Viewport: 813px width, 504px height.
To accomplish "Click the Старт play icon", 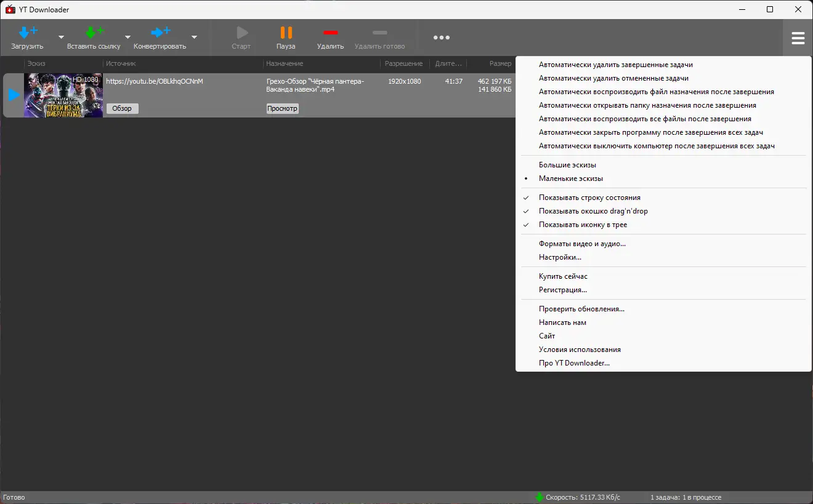I will click(241, 33).
